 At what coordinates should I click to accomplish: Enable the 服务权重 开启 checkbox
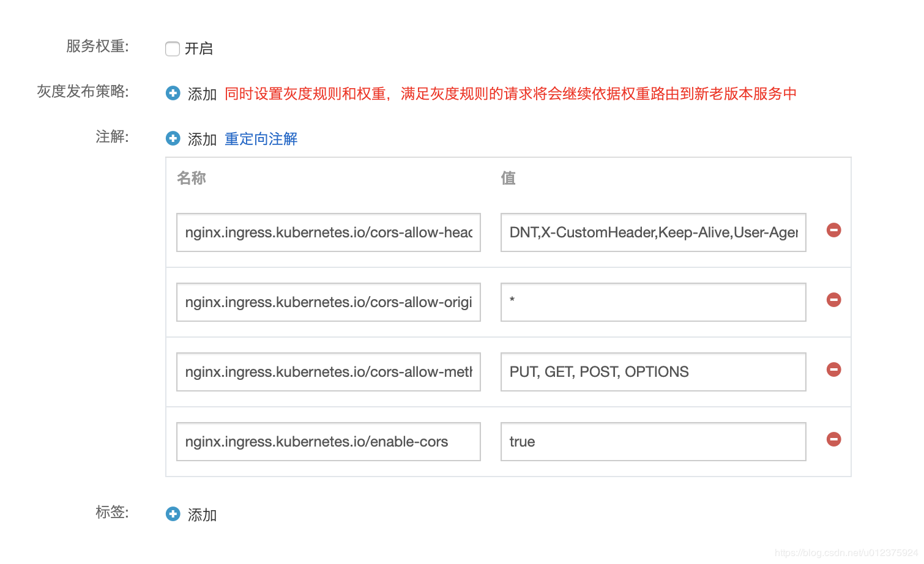coord(173,49)
